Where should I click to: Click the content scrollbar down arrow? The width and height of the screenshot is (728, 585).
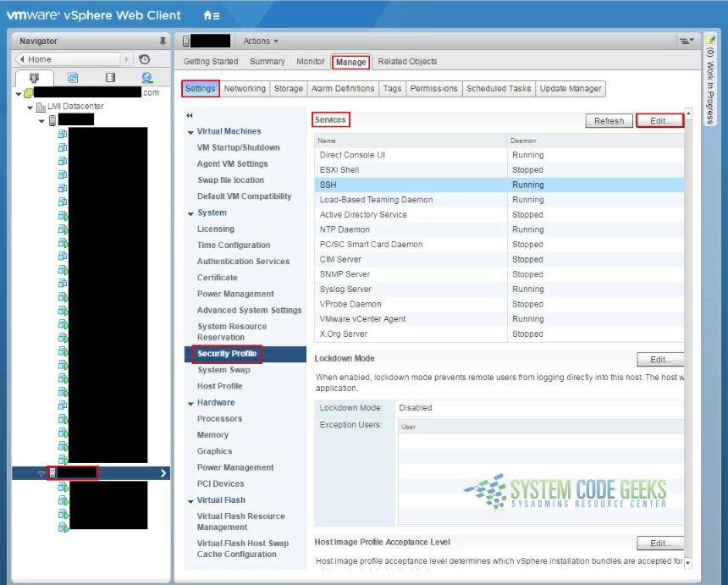pyautogui.click(x=688, y=563)
